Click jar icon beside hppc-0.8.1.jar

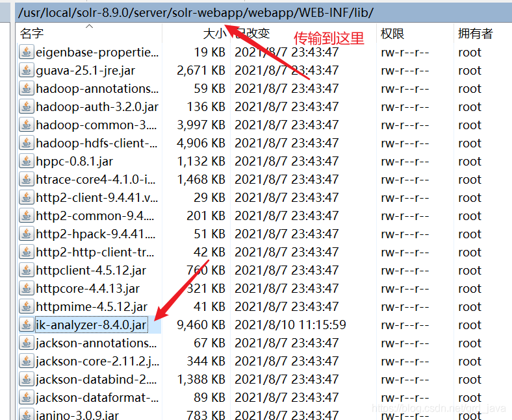27,161
